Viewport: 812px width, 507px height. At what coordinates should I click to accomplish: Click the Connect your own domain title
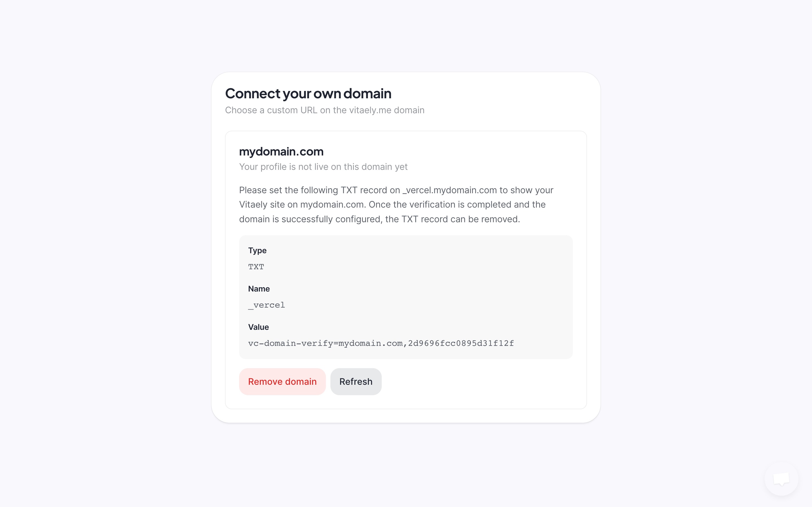click(x=308, y=94)
